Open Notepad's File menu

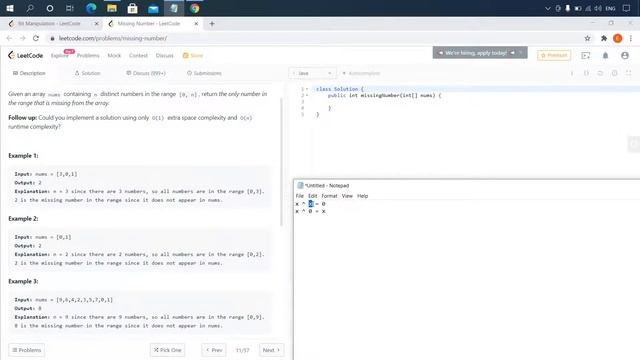click(300, 196)
